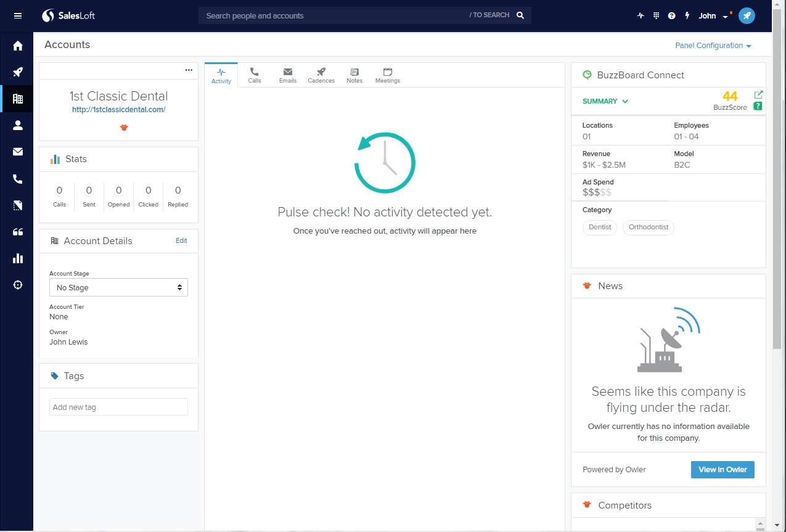
Task: Expand the Account Stage dropdown
Action: pos(118,287)
